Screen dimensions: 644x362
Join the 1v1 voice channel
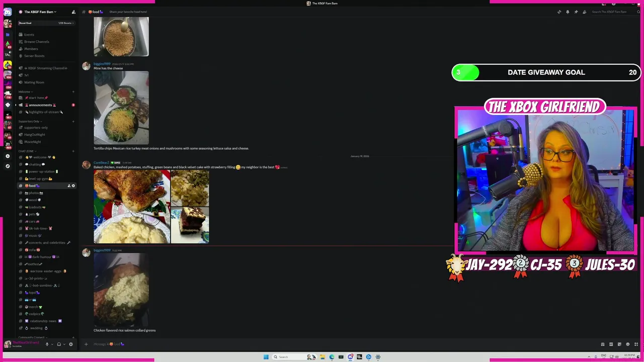coord(46,75)
